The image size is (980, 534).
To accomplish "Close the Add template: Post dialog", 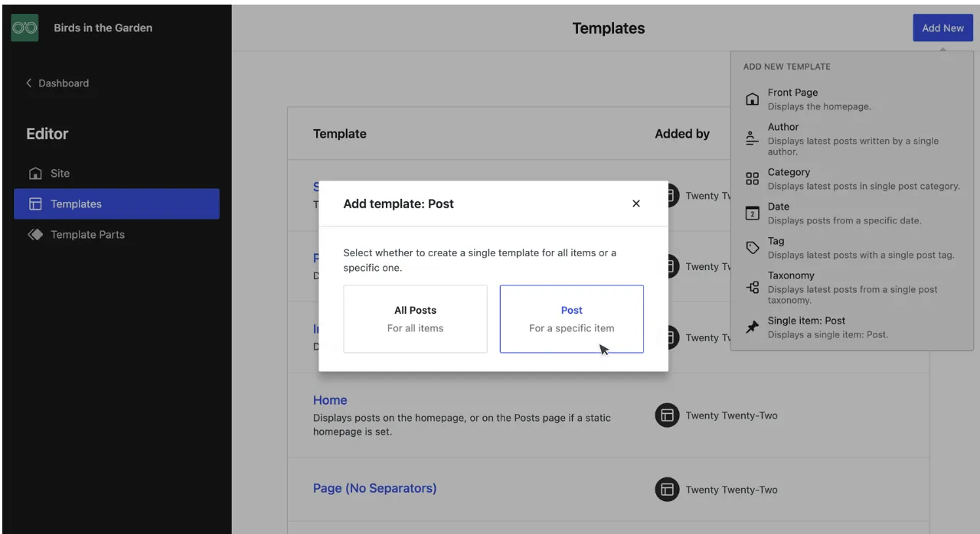I will click(x=636, y=204).
